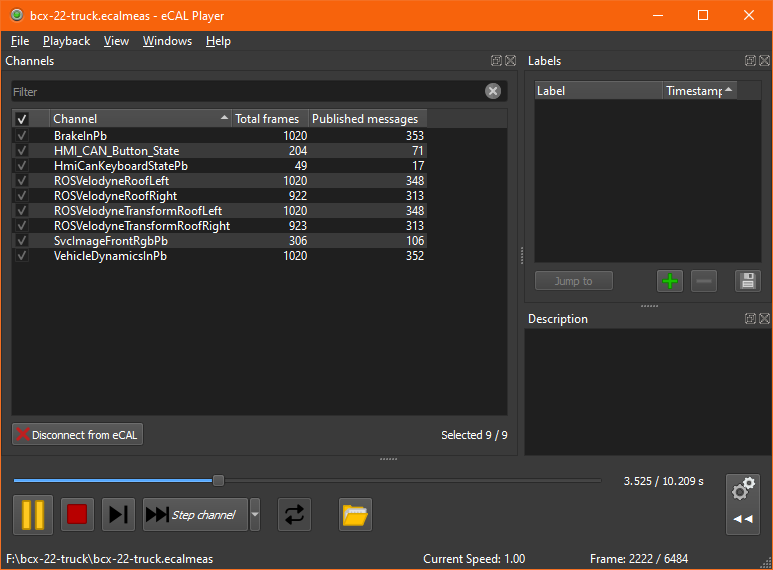Screen dimensions: 773x570
Task: Sort by Total frames column header
Action: click(270, 119)
